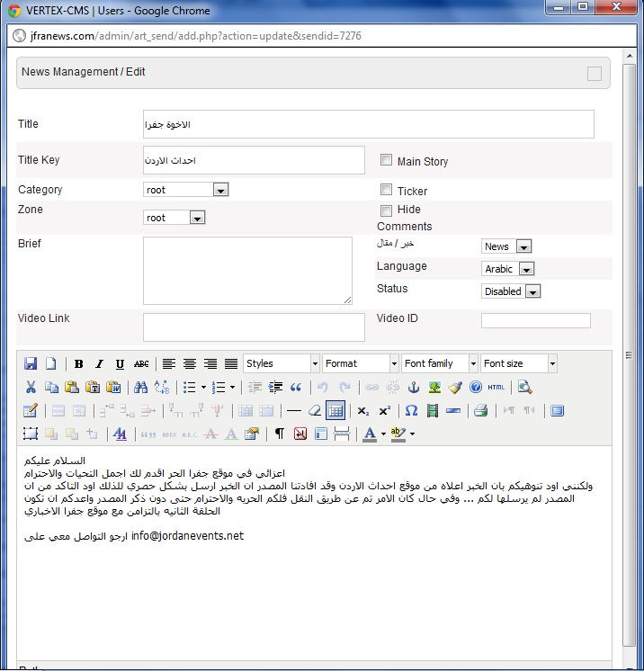
Task: Tick the Hide Comments checkbox
Action: pos(386,210)
